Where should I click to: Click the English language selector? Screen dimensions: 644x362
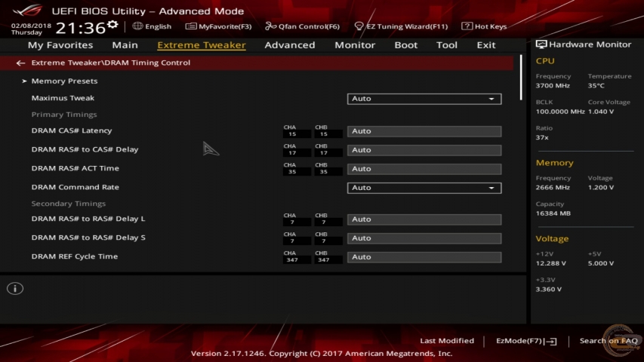point(152,26)
